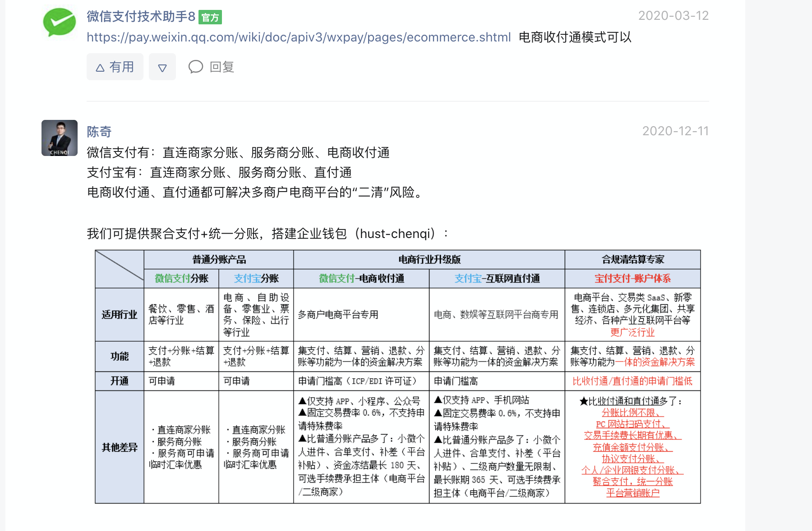
Task: Click the red underlined PC 网站扫码支付 text
Action: [x=632, y=424]
